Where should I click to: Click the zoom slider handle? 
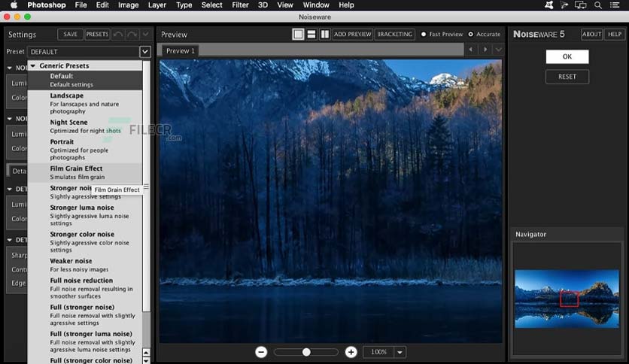(306, 352)
